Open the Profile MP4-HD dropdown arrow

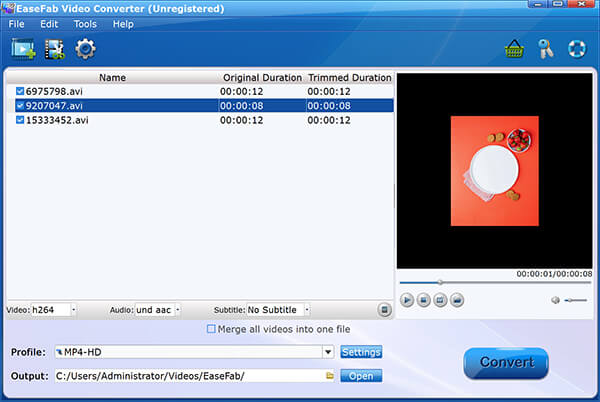click(328, 352)
